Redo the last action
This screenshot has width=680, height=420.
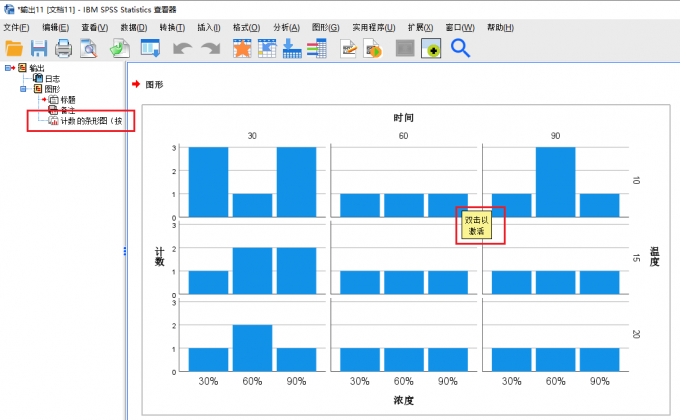click(x=211, y=48)
